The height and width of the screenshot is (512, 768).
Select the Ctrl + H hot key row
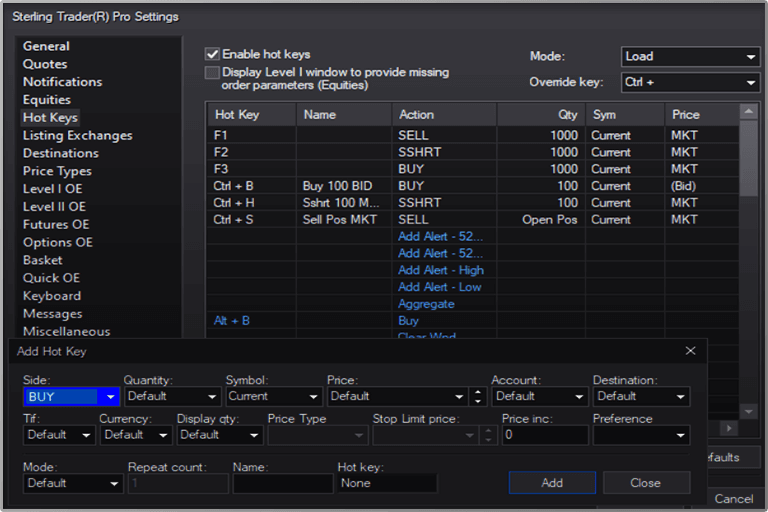click(473, 203)
